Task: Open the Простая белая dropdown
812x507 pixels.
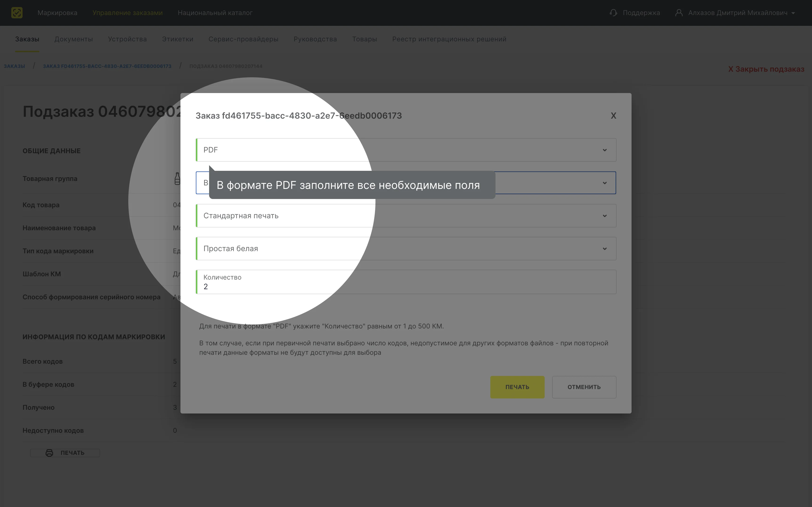Action: coord(406,249)
